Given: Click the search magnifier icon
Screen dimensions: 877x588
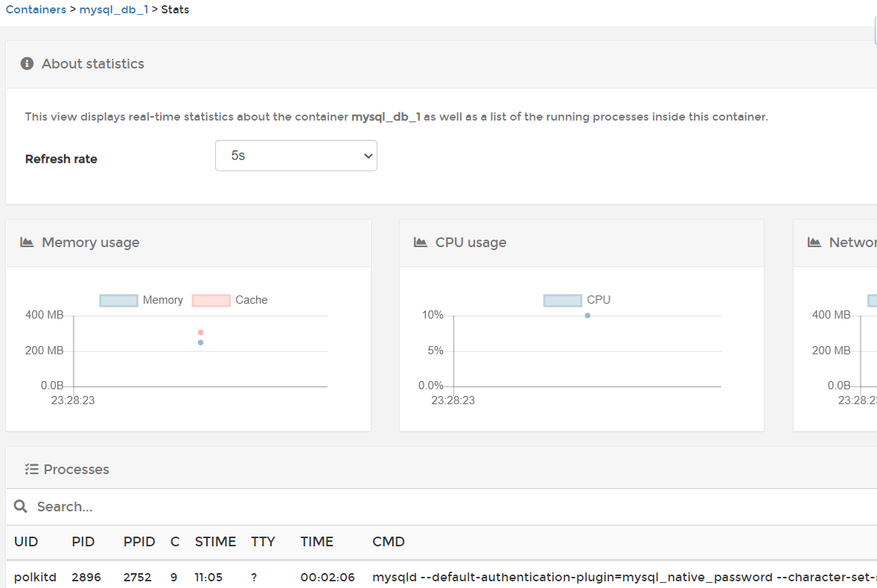Looking at the screenshot, I should click(21, 506).
